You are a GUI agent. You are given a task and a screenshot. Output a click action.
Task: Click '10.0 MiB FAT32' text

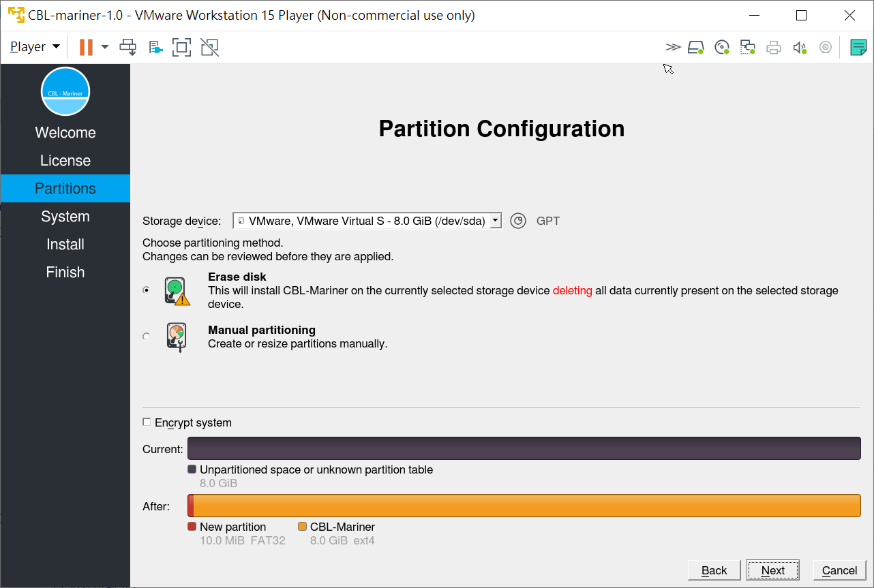(x=243, y=540)
